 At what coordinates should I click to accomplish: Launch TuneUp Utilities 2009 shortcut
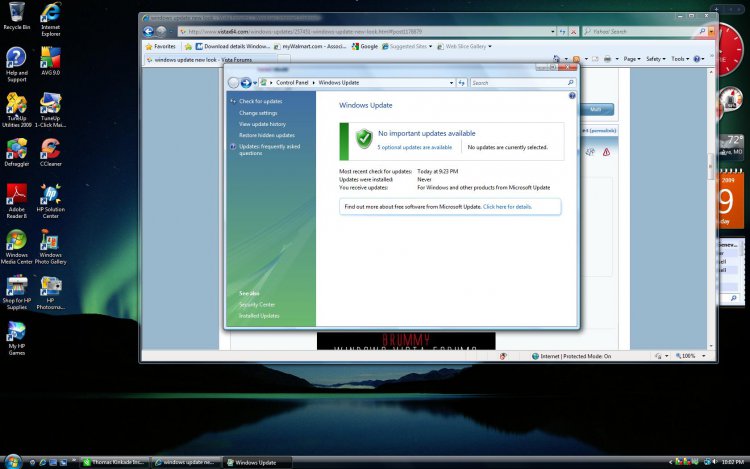click(17, 110)
